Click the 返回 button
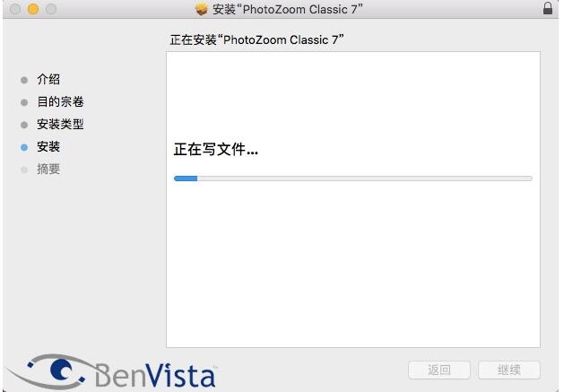Image resolution: width=564 pixels, height=392 pixels. click(438, 370)
